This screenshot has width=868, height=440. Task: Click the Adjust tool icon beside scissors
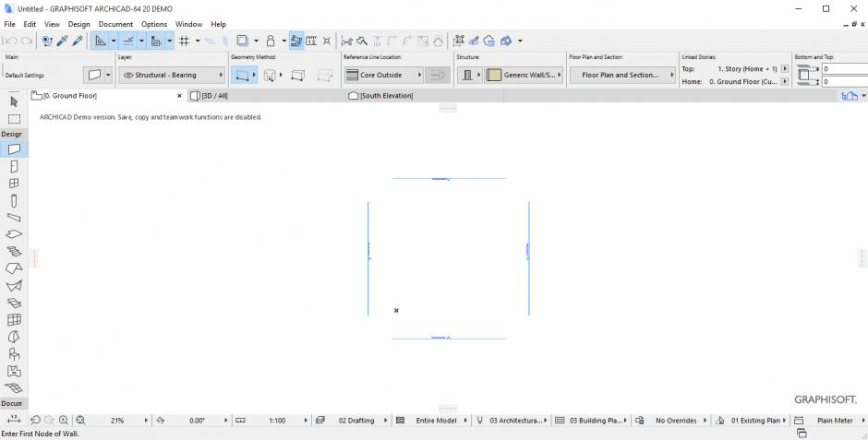pos(362,41)
